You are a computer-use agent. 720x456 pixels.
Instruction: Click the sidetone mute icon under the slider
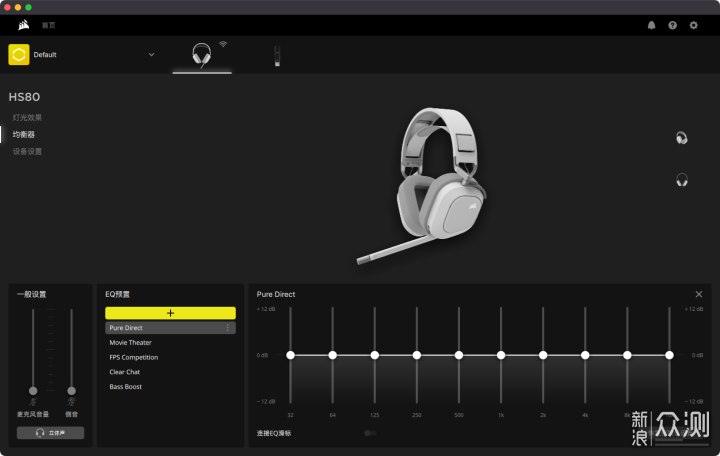(71, 402)
